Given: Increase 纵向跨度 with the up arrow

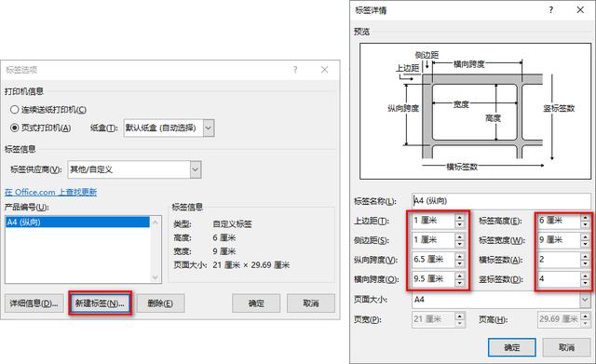Looking at the screenshot, I should (x=460, y=256).
